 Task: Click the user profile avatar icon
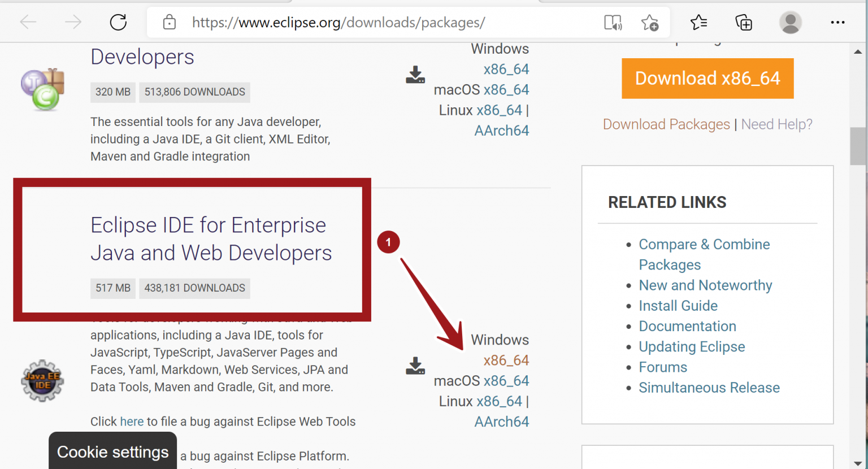click(790, 23)
